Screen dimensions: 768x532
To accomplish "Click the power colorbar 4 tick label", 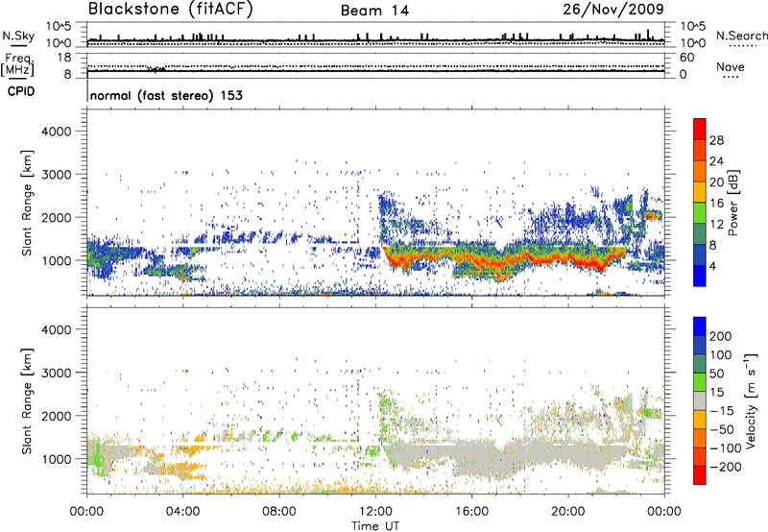I will [x=713, y=266].
